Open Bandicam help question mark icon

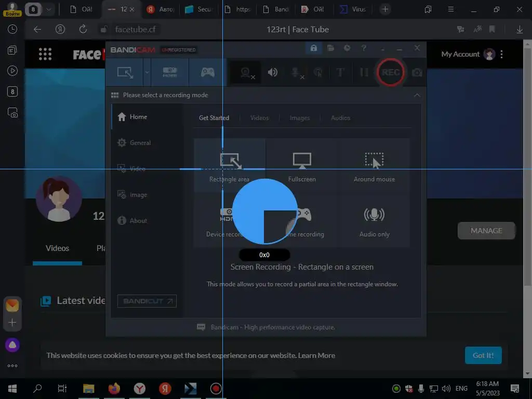364,48
